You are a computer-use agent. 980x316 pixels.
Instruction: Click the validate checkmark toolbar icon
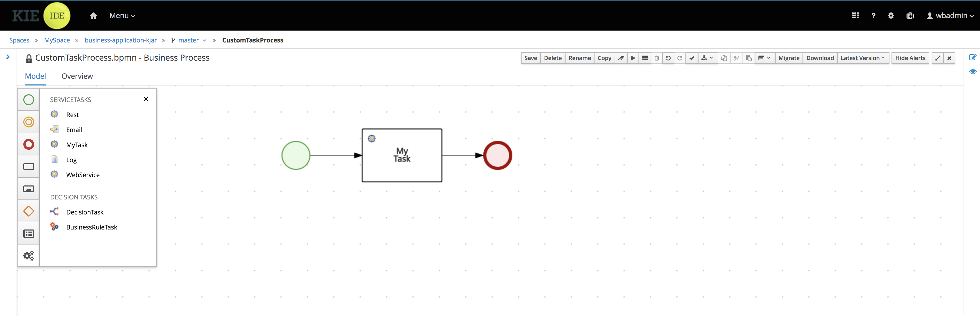point(692,58)
